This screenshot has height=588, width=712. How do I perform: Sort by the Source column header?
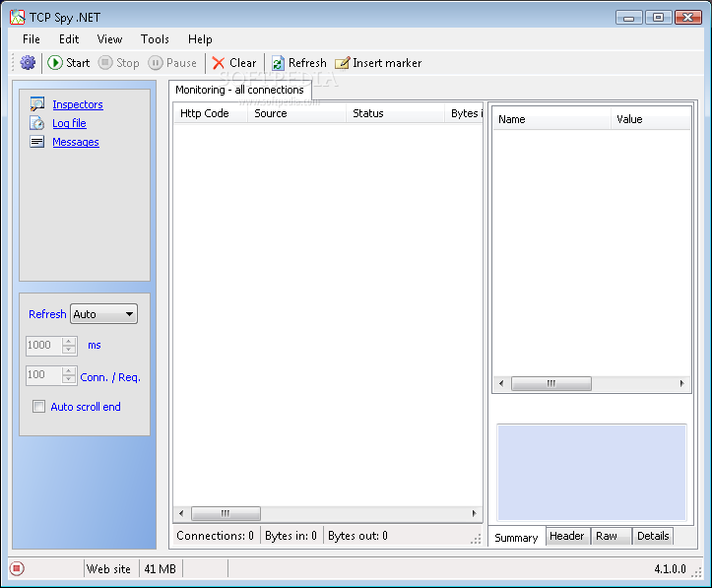coord(297,113)
